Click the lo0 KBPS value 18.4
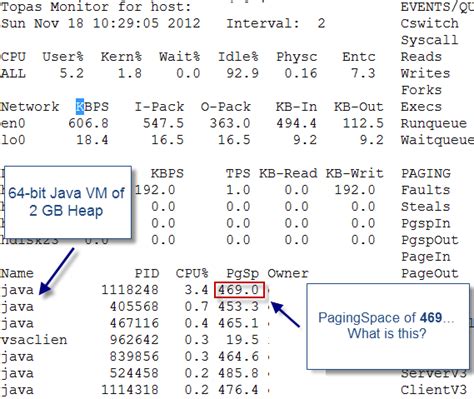The image size is (474, 399). pos(92,140)
